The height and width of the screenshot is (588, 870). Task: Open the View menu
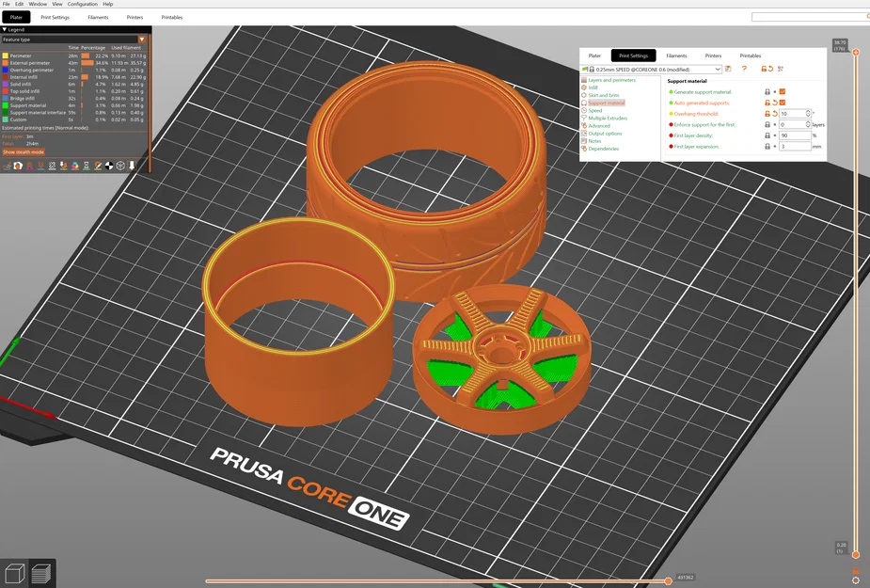click(57, 4)
